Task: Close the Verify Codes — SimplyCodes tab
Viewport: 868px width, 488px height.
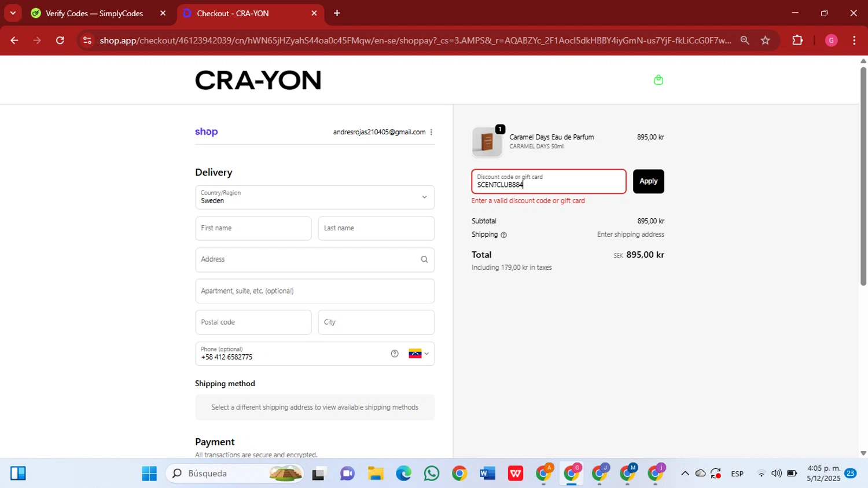Action: (163, 13)
